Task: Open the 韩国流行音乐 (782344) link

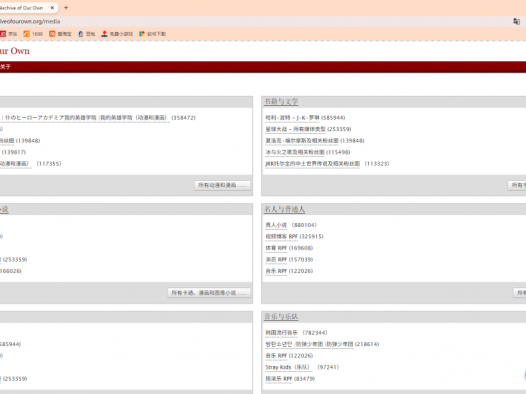Action: tap(281, 333)
